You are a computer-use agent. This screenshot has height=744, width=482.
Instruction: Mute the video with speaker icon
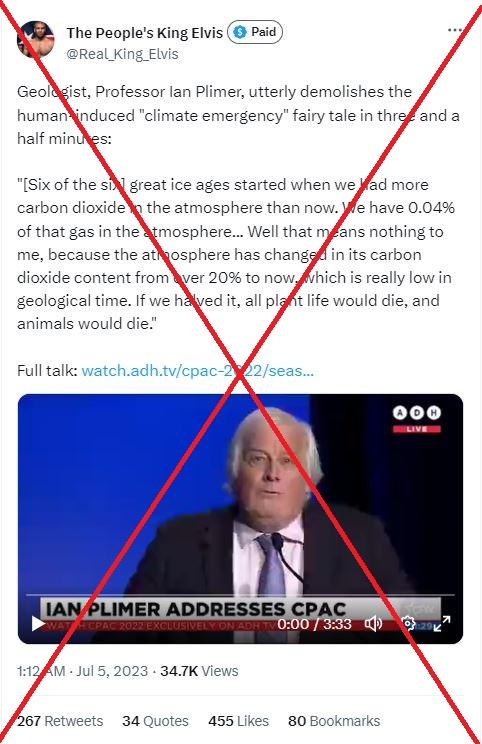click(373, 623)
